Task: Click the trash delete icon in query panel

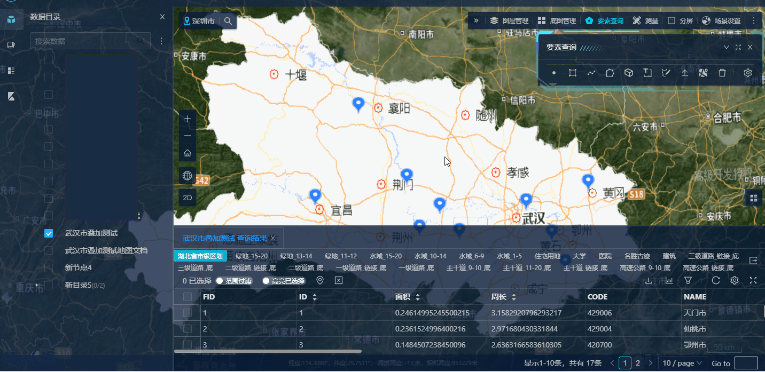Action: 722,73
